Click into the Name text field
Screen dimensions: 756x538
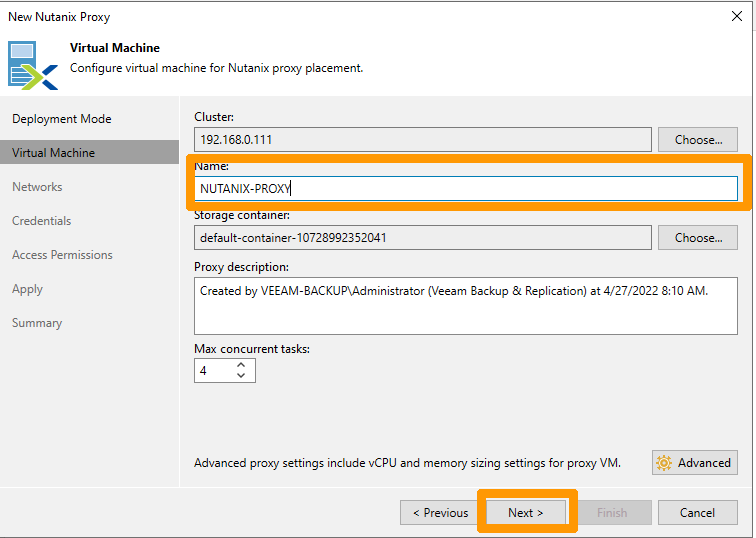466,188
